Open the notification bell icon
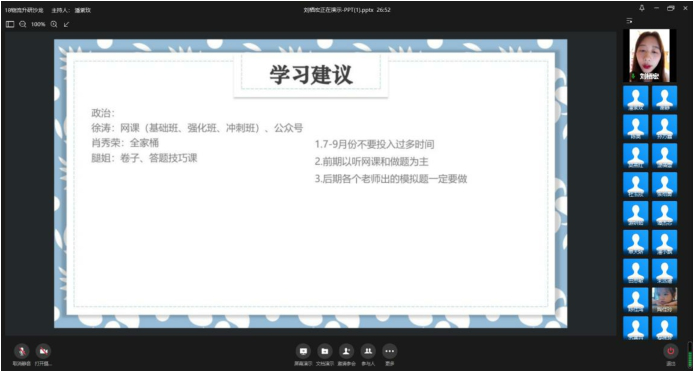Viewport: 695px width, 373px height. [x=642, y=8]
